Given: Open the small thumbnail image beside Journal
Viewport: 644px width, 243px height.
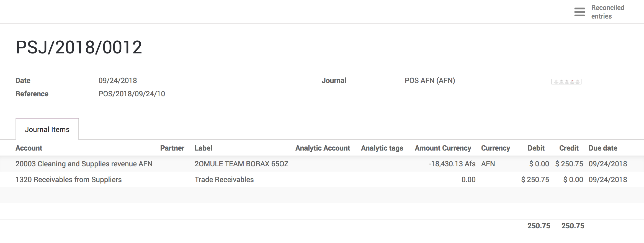Looking at the screenshot, I should (x=566, y=82).
